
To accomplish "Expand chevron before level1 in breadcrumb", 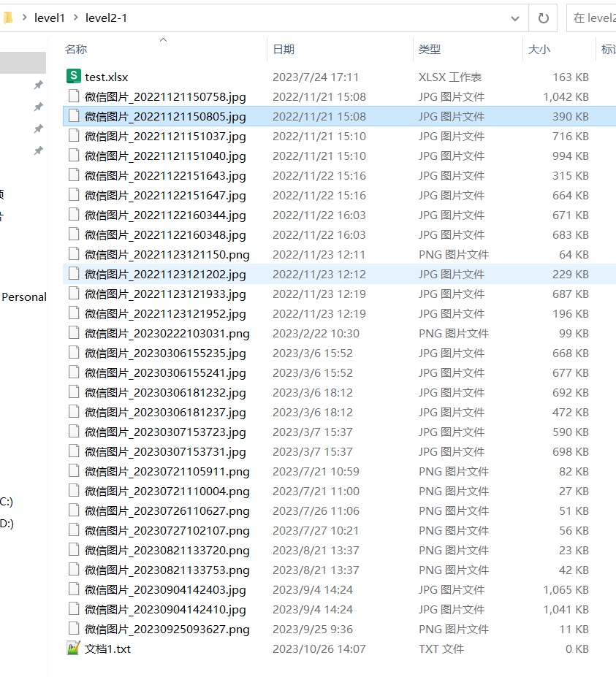I will coord(25,18).
